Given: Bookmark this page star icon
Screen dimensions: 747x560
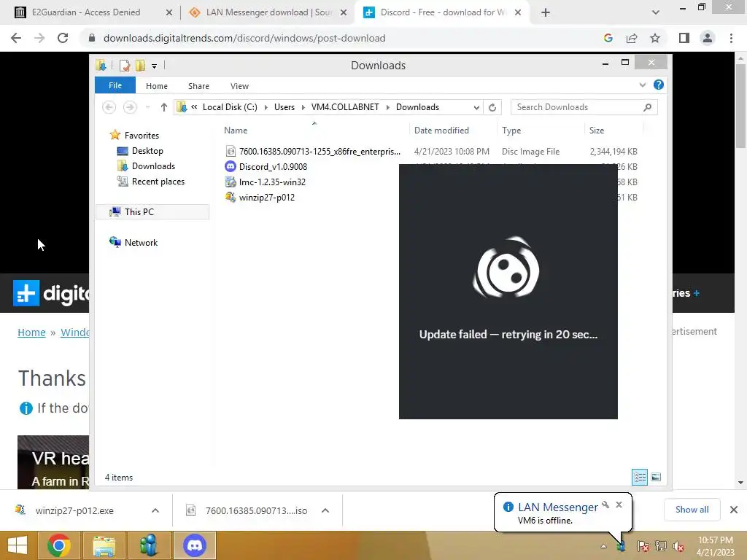Looking at the screenshot, I should click(x=655, y=38).
